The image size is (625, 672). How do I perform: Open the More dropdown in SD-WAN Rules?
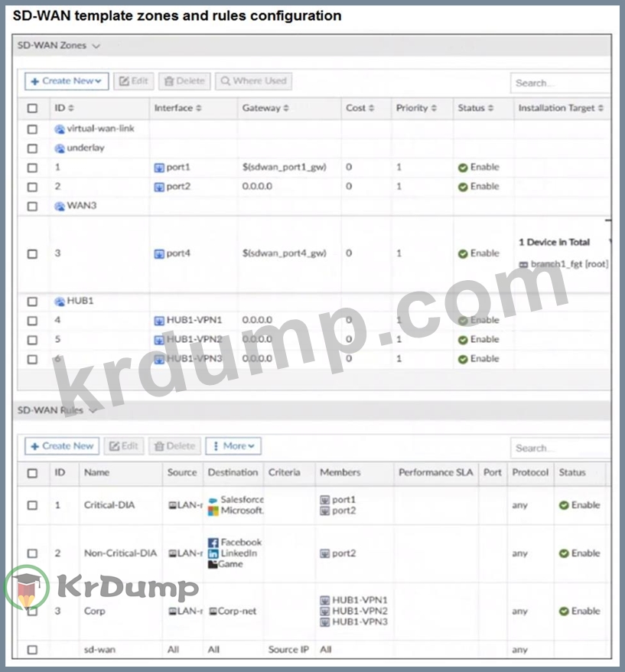(x=233, y=446)
